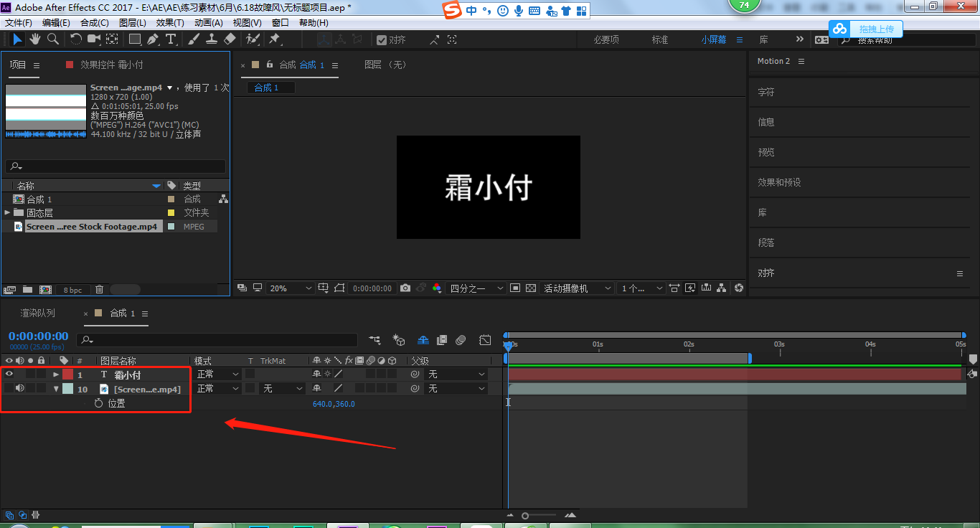Screen dimensions: 980x528
Task: Toggle frame blending enable in timeline
Action: click(x=442, y=340)
